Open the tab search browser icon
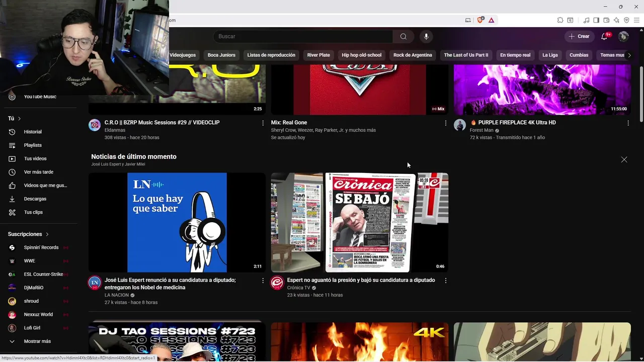This screenshot has width=644, height=362. coord(570,20)
